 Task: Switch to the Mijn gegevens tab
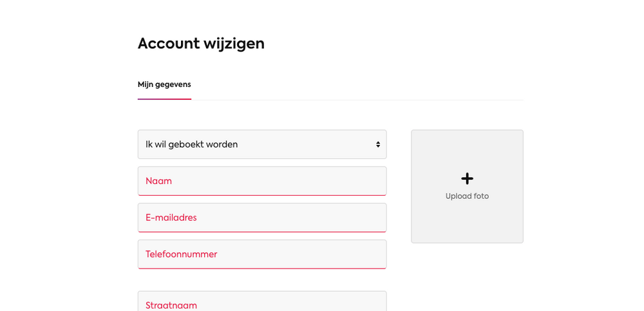[164, 84]
